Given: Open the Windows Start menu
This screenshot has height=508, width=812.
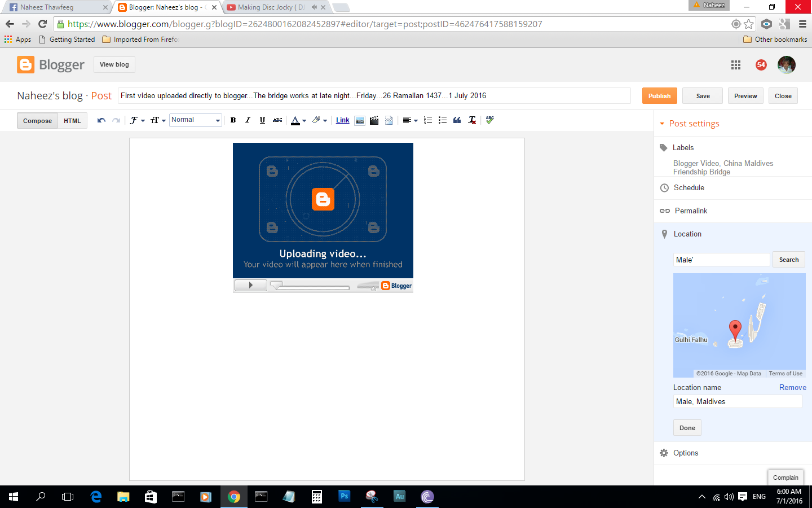Looking at the screenshot, I should click(x=14, y=497).
